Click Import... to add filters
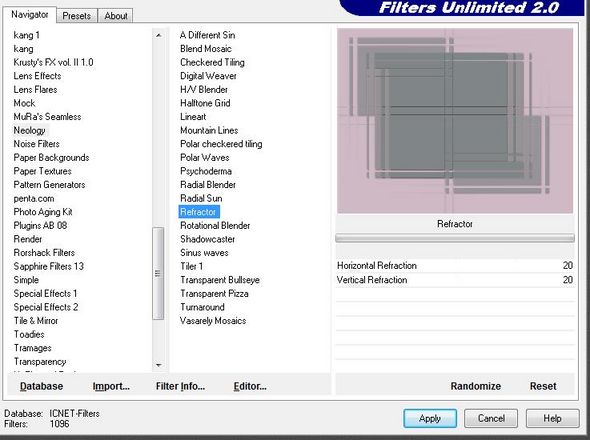Image resolution: width=590 pixels, height=440 pixels. [111, 386]
